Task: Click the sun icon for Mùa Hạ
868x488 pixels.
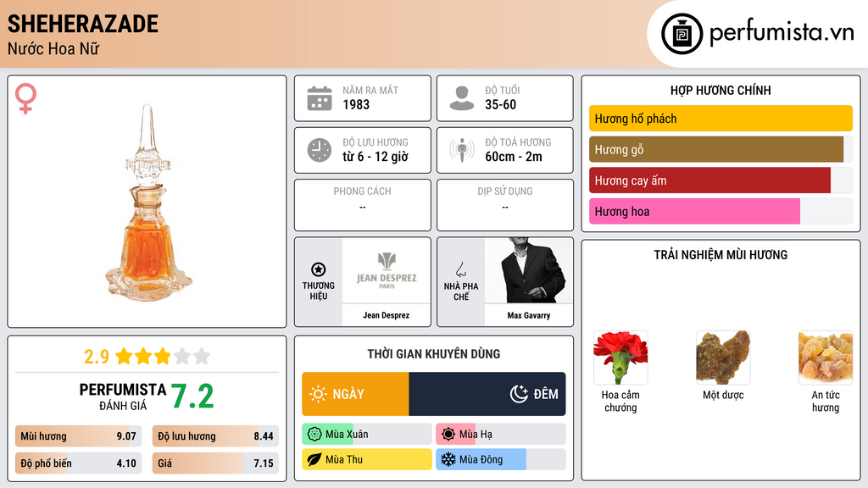Action: pos(448,435)
